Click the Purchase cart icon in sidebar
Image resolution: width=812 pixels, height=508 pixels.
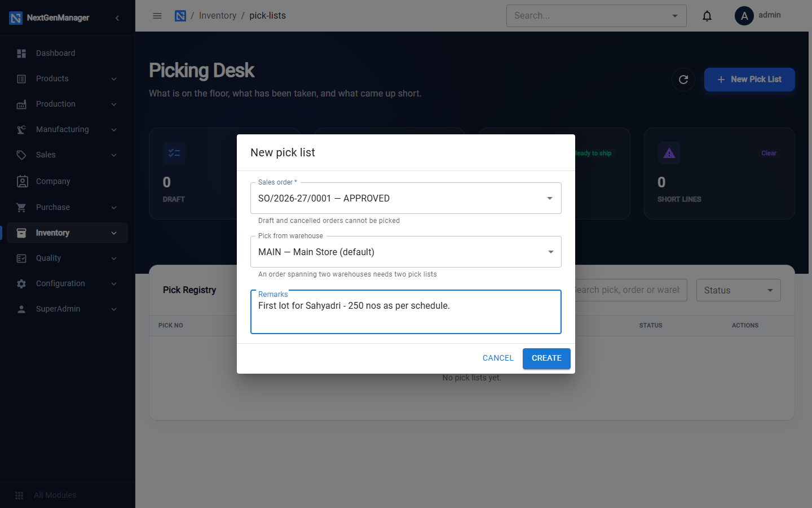[21, 207]
